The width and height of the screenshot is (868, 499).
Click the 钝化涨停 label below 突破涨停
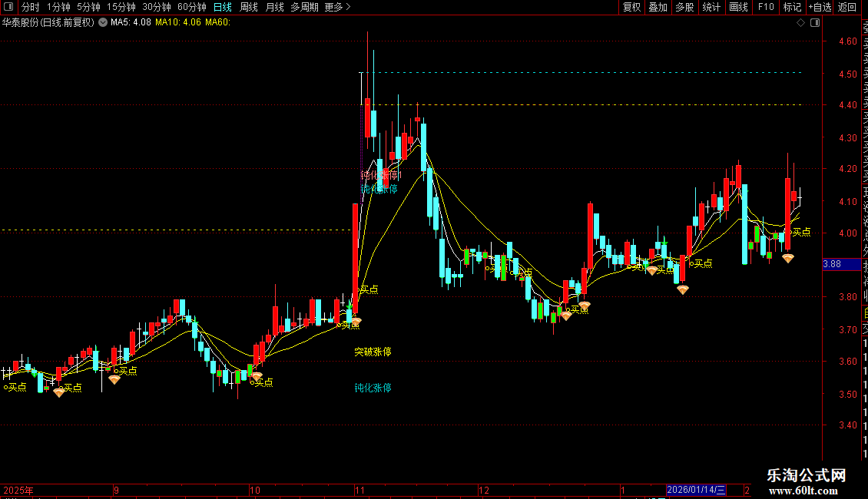click(x=373, y=388)
